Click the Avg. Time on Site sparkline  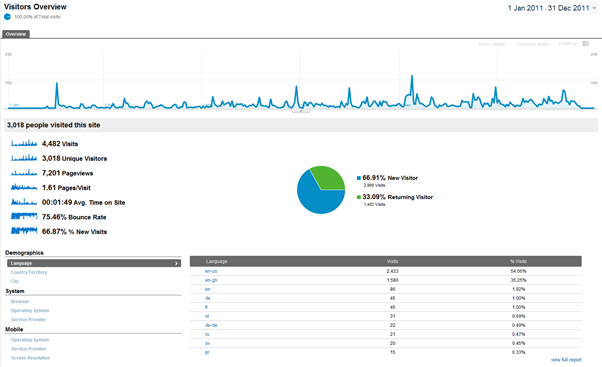pyautogui.click(x=24, y=202)
